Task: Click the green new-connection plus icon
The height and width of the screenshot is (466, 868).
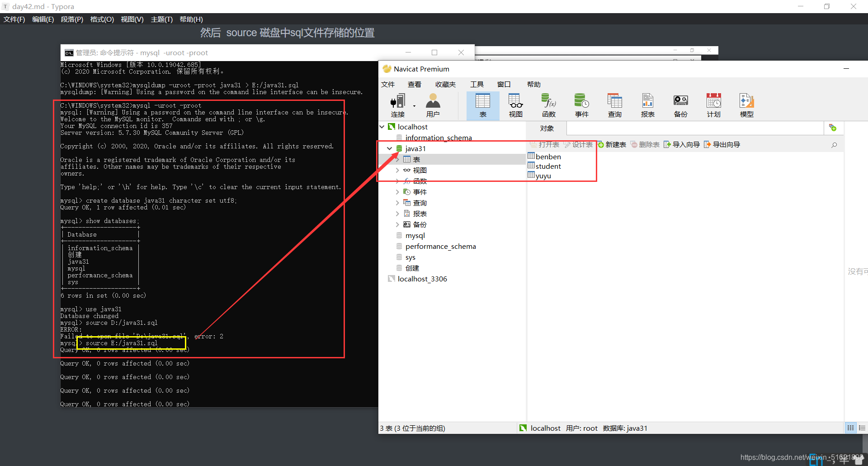Action: tap(833, 128)
